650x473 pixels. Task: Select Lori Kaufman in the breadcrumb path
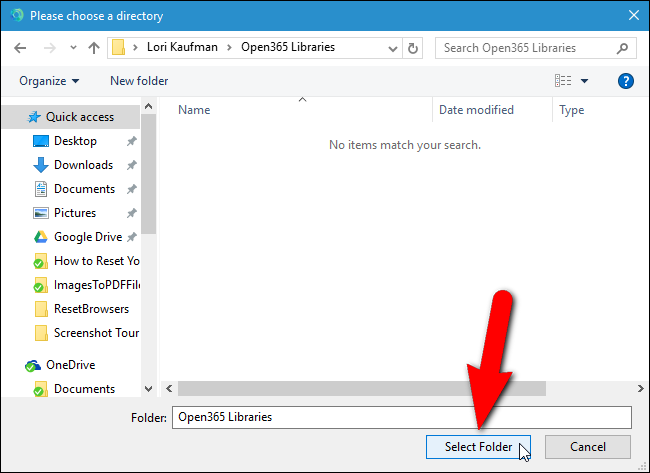[x=182, y=47]
